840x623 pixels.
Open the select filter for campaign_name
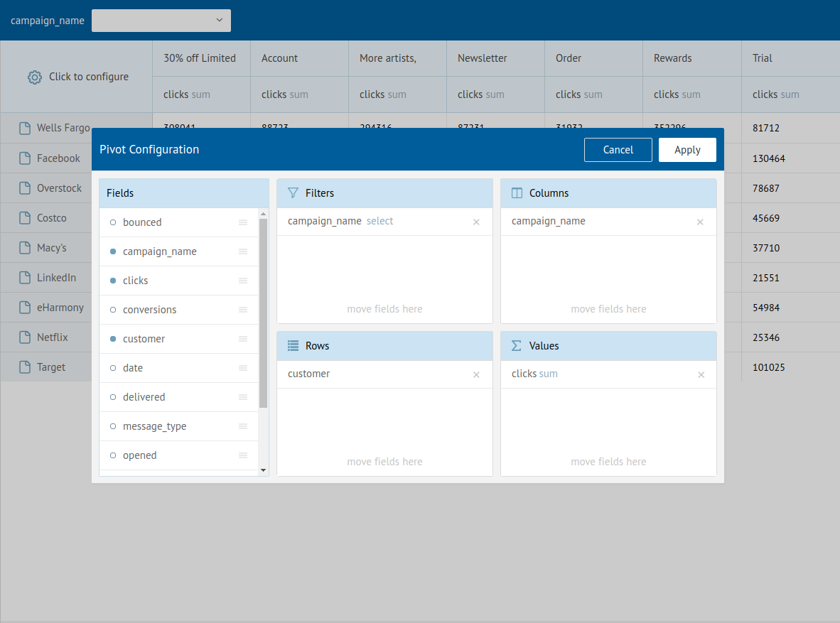pyautogui.click(x=379, y=221)
